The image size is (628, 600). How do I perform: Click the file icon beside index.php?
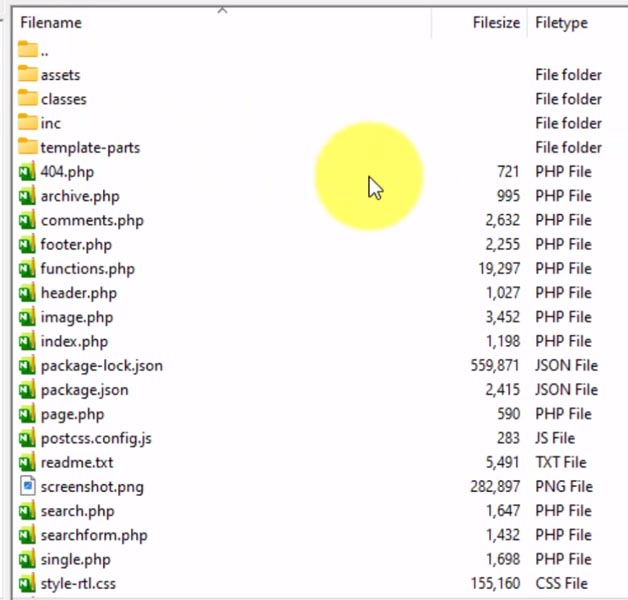27,342
